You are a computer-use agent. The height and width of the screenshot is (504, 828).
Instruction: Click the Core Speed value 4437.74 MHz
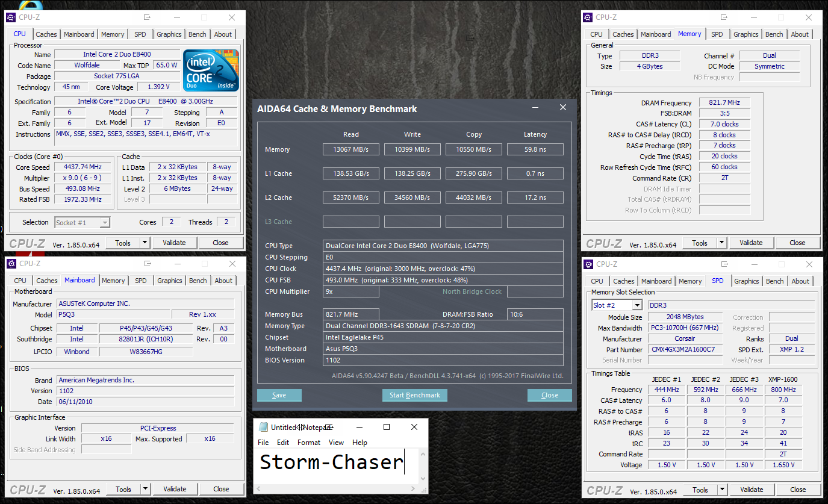(84, 167)
